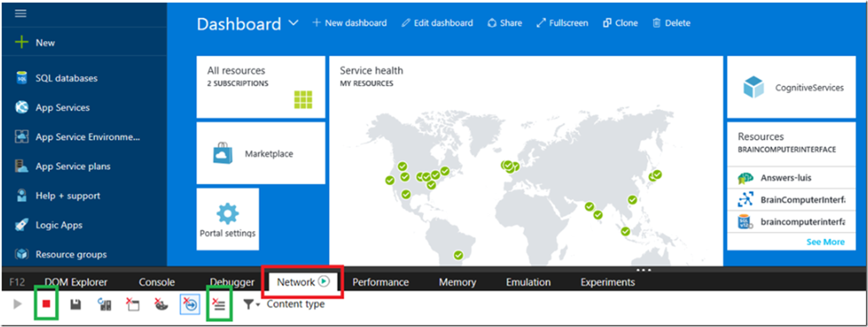The image size is (868, 327).
Task: Open the capitalized BrainComputerInterf resource
Action: click(791, 200)
